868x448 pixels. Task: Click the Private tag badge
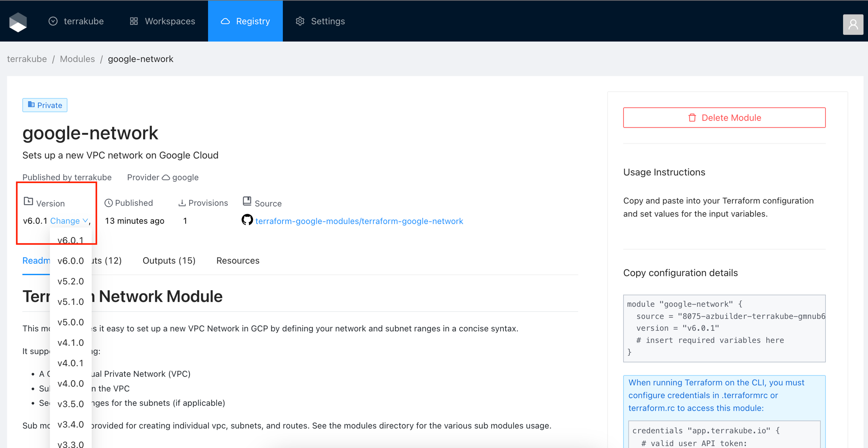(x=45, y=105)
